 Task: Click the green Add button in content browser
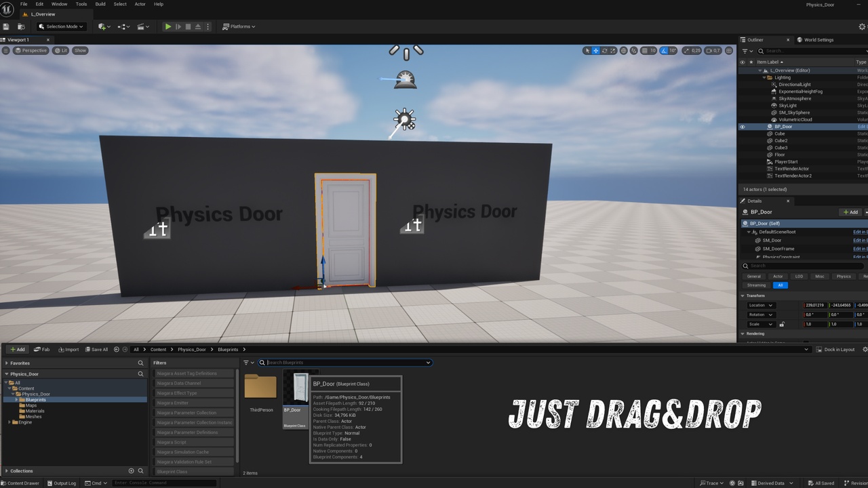click(18, 349)
